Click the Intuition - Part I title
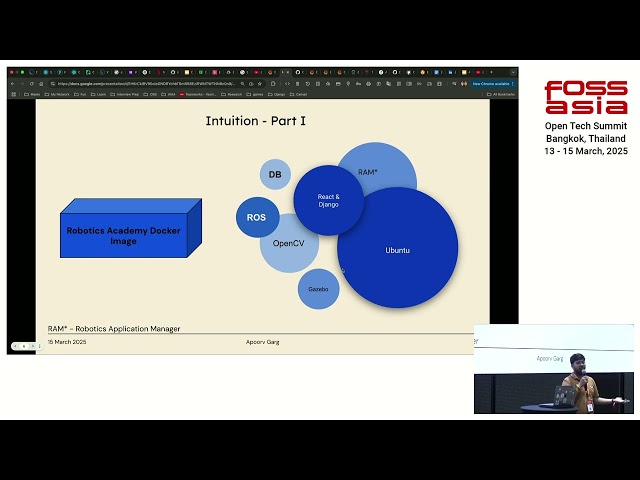This screenshot has height=480, width=640. (256, 121)
